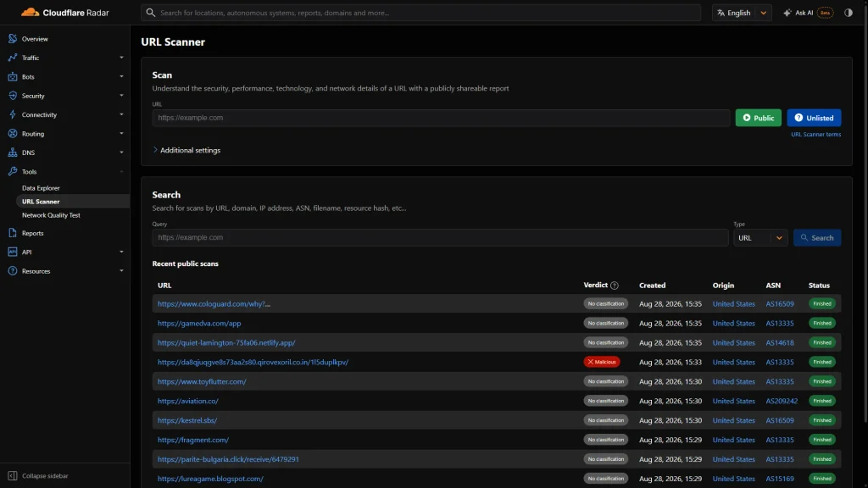Click ASN AS14618 link
The height and width of the screenshot is (488, 868).
coord(780,342)
